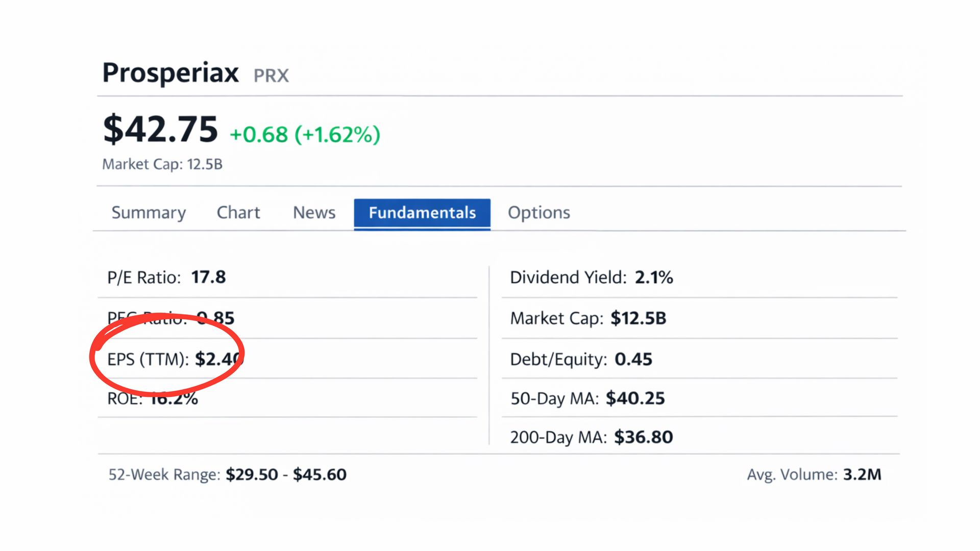This screenshot has height=551, width=980.
Task: Click the Prosperiax company name heading
Action: [x=170, y=72]
